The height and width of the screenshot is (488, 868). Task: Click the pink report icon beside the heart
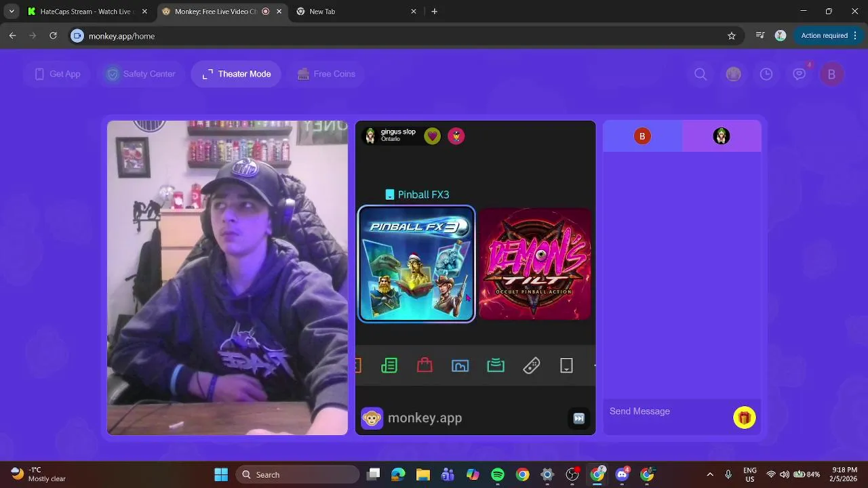456,136
